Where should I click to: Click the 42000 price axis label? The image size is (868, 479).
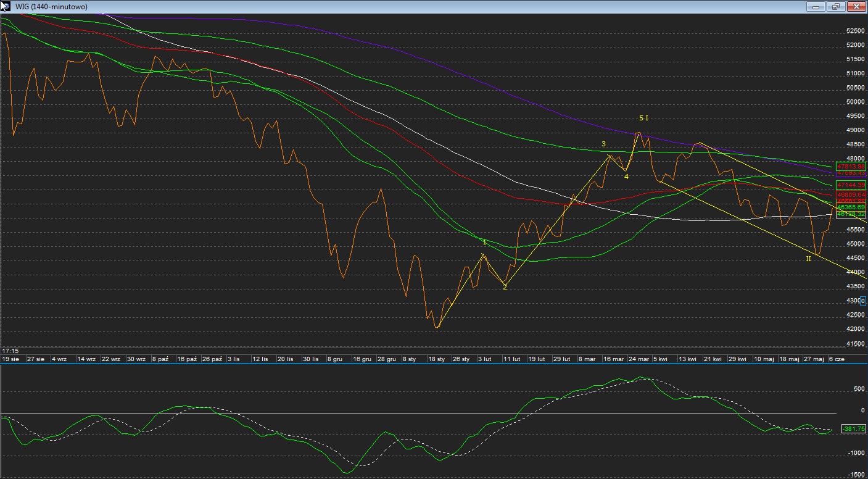(x=855, y=329)
